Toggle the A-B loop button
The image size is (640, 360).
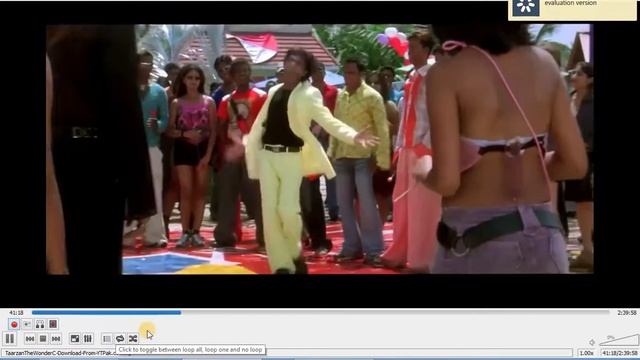(40, 324)
